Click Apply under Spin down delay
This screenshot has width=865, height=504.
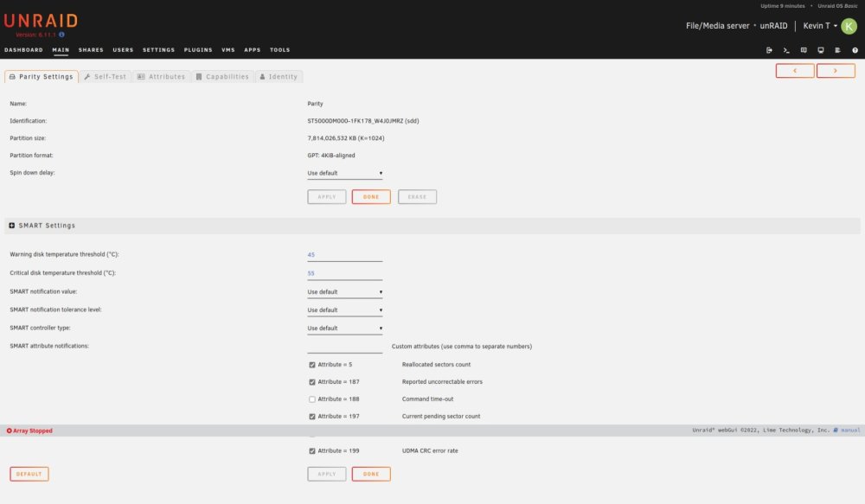point(327,197)
